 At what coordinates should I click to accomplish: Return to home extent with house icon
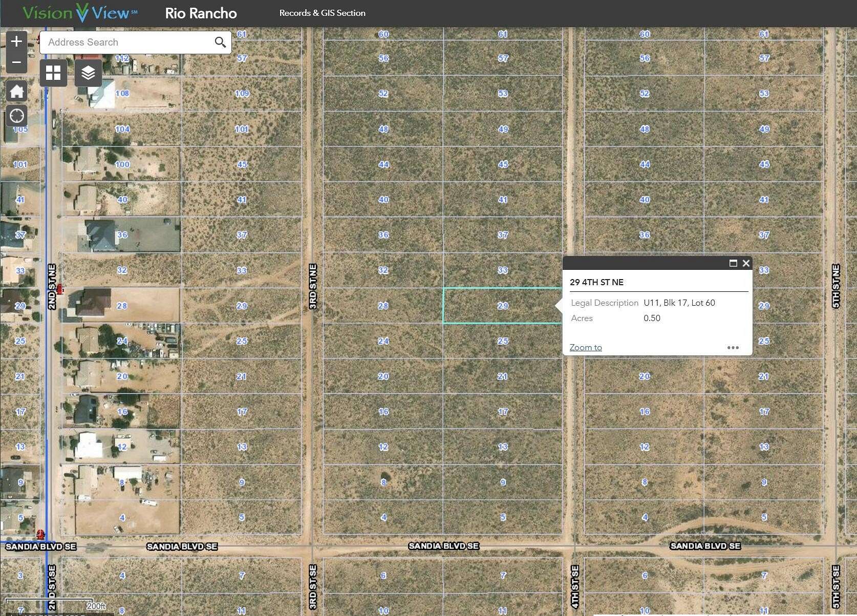pyautogui.click(x=16, y=91)
